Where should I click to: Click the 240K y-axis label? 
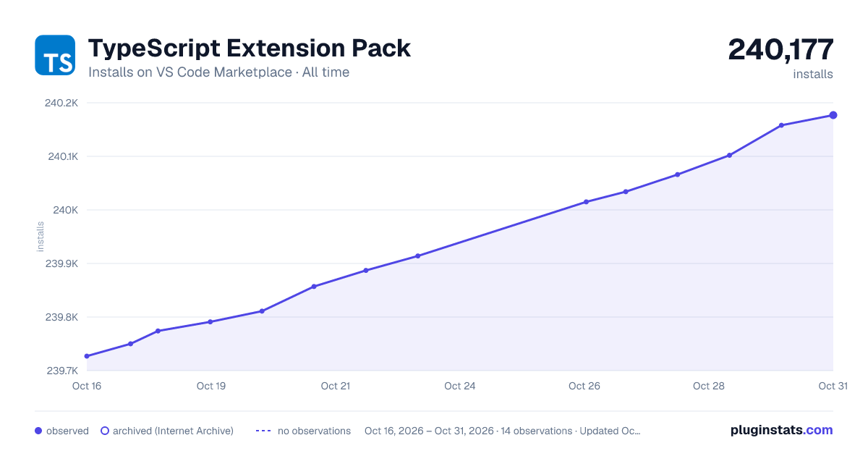[x=65, y=210]
